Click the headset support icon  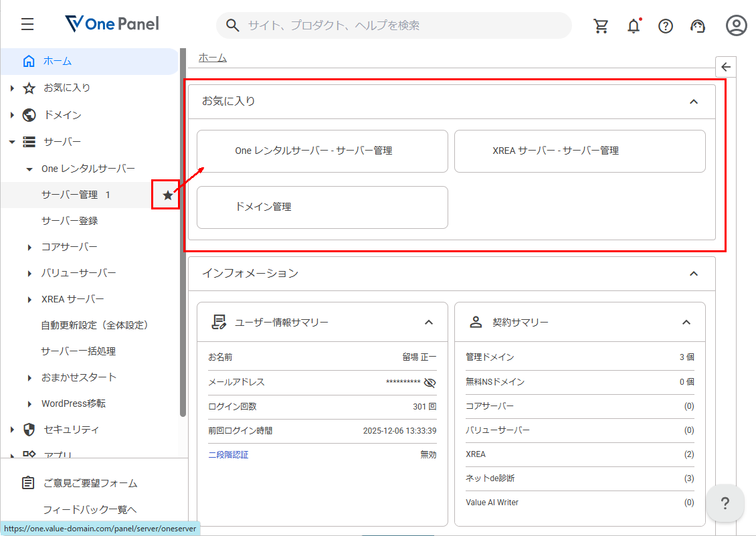click(697, 25)
